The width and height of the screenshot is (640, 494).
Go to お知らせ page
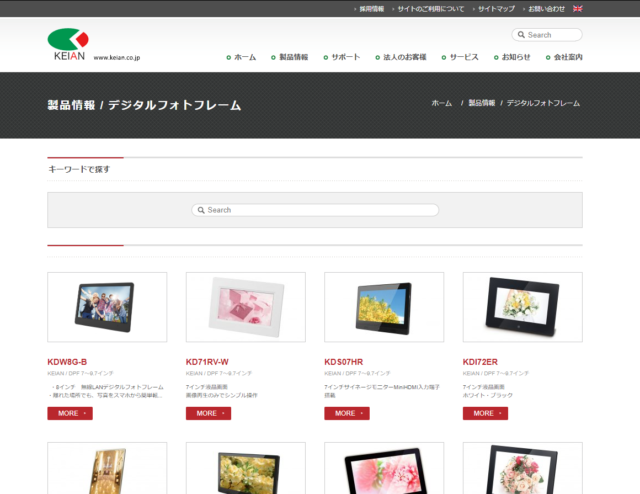tap(516, 57)
